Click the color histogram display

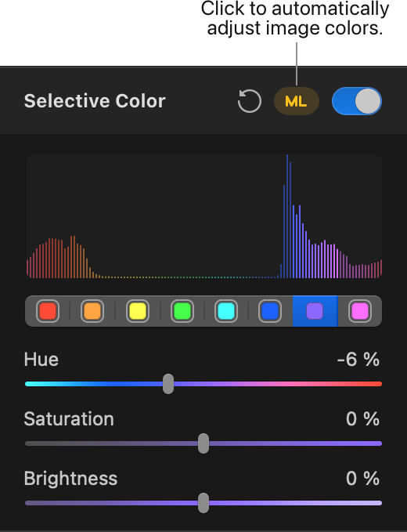click(x=204, y=216)
